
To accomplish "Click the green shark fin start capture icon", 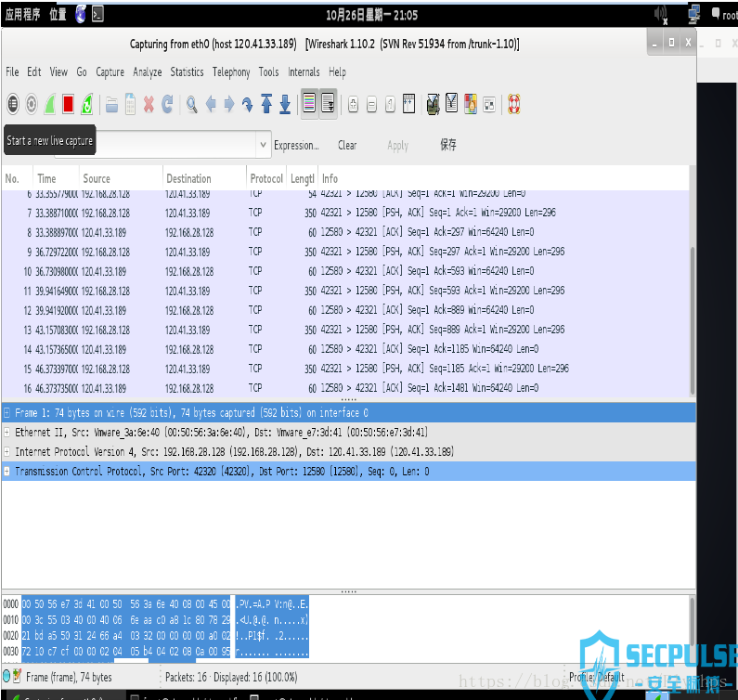I will tap(49, 104).
